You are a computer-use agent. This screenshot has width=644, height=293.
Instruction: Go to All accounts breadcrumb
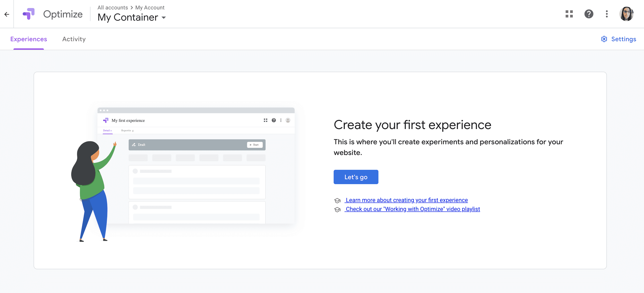click(112, 7)
